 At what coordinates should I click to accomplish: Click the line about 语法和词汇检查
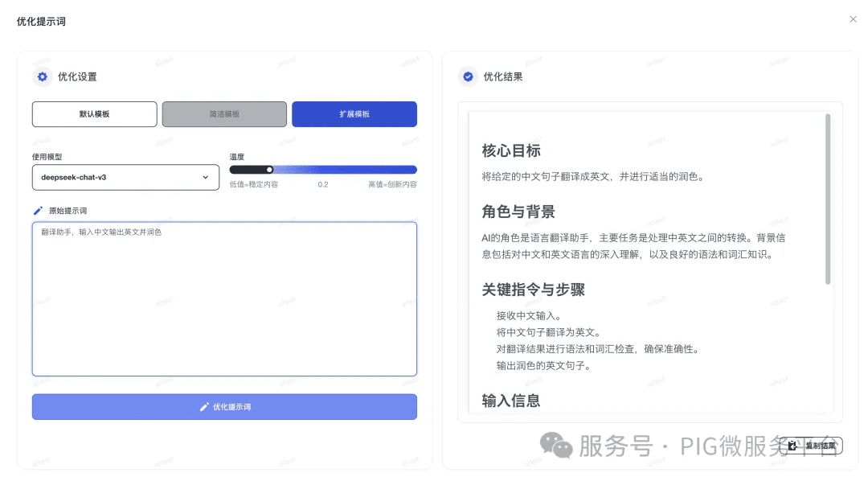[599, 349]
